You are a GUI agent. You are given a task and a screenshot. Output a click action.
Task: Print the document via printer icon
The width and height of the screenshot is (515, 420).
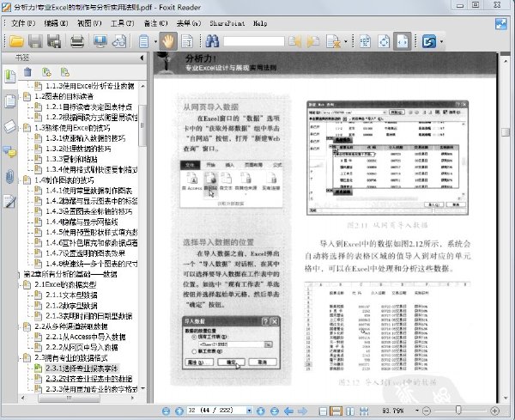[x=77, y=41]
